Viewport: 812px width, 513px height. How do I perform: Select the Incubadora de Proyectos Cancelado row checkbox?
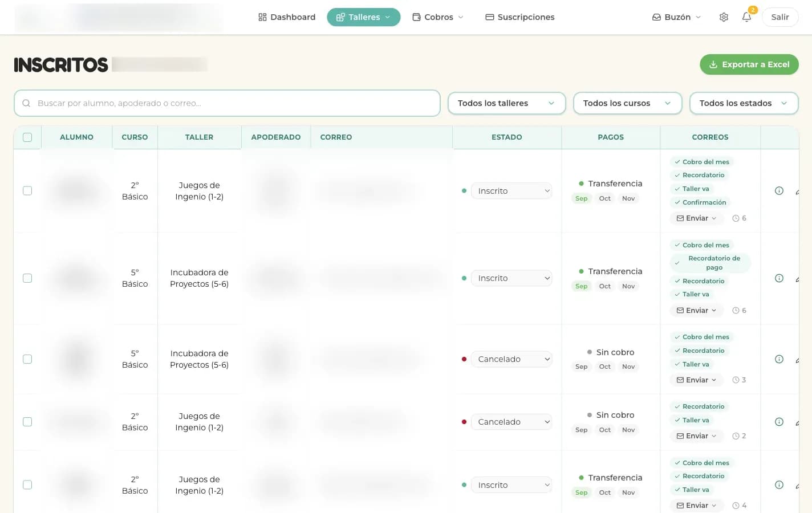(27, 359)
